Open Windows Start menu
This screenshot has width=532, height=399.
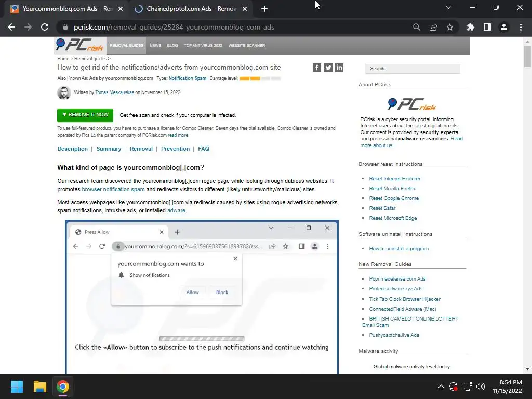coord(17,387)
